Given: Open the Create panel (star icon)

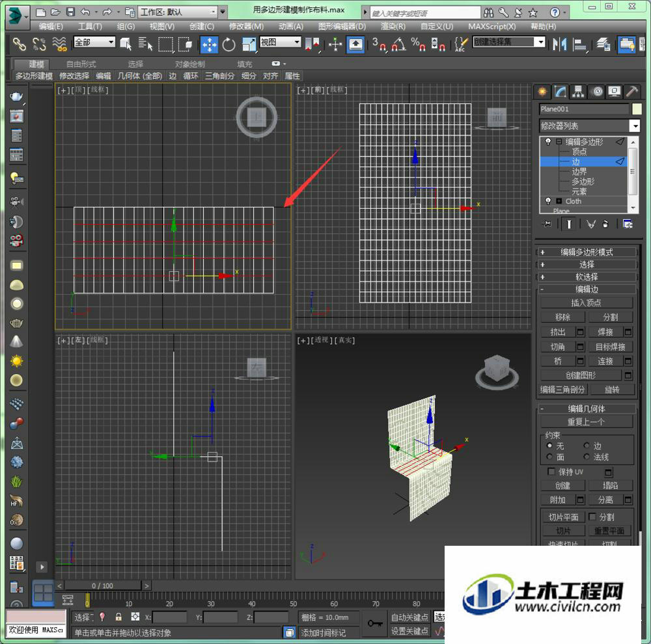Looking at the screenshot, I should coord(542,91).
